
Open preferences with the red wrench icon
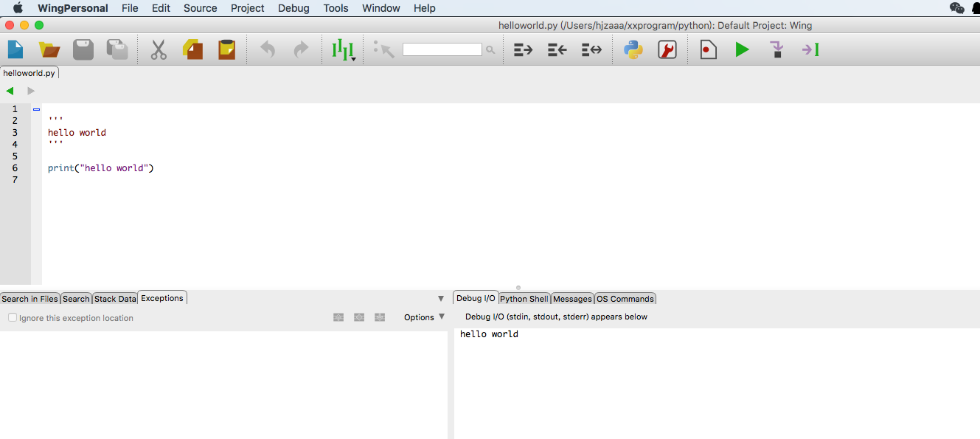[667, 49]
